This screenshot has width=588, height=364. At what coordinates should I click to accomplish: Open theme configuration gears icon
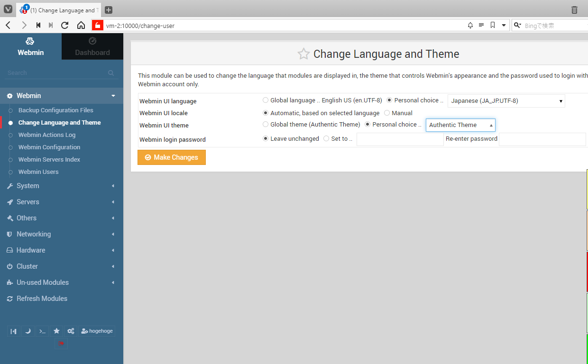coord(71,331)
